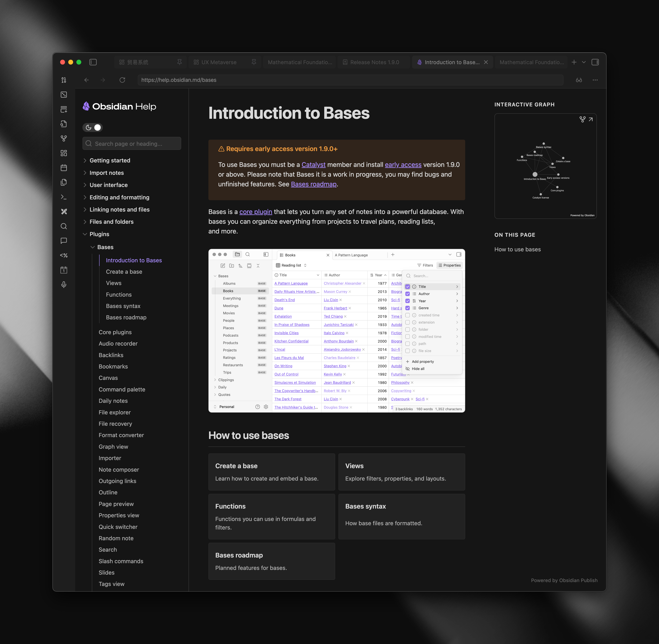Unpin the 贸易系统 tab
Image resolution: width=659 pixels, height=644 pixels.
(x=179, y=62)
